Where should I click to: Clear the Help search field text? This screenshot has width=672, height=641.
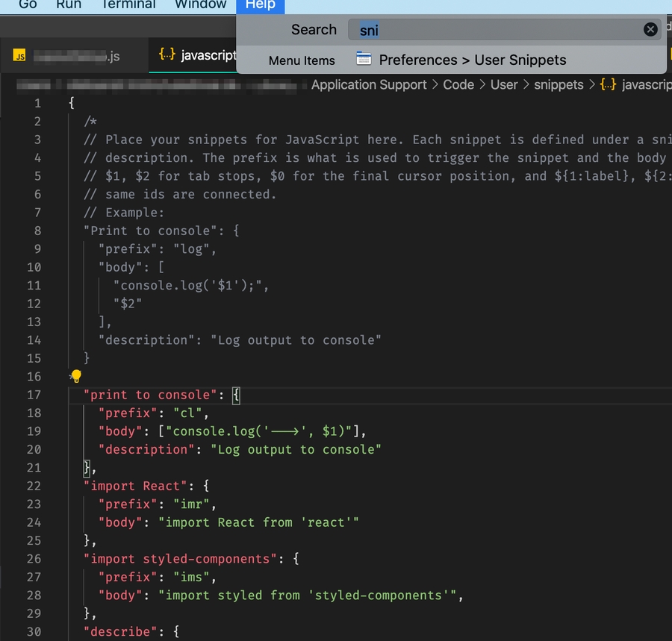[650, 29]
